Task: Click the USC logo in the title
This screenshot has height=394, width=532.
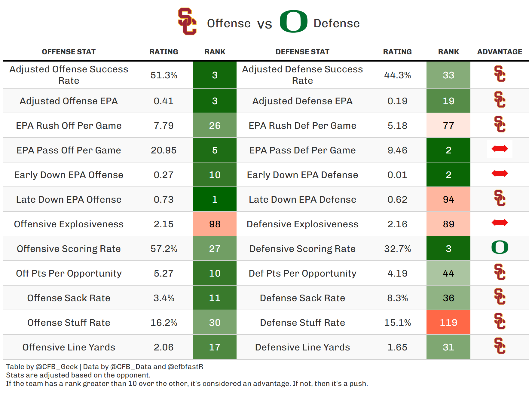Action: click(187, 22)
